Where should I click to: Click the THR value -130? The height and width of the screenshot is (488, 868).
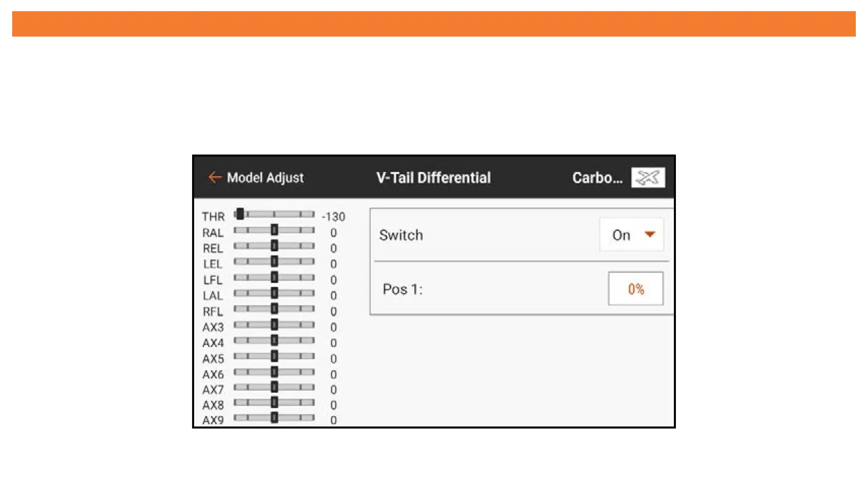pos(333,217)
